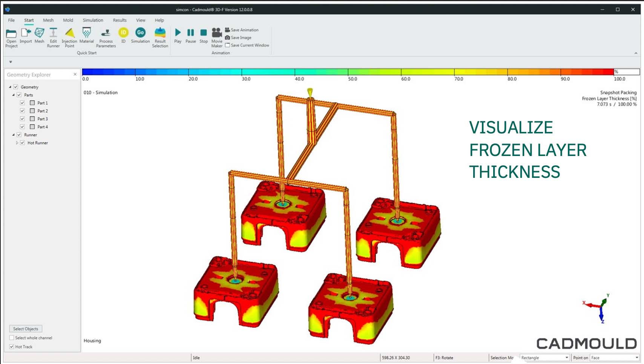
Task: Uncheck the Part 2 visibility checkbox
Action: click(x=22, y=111)
